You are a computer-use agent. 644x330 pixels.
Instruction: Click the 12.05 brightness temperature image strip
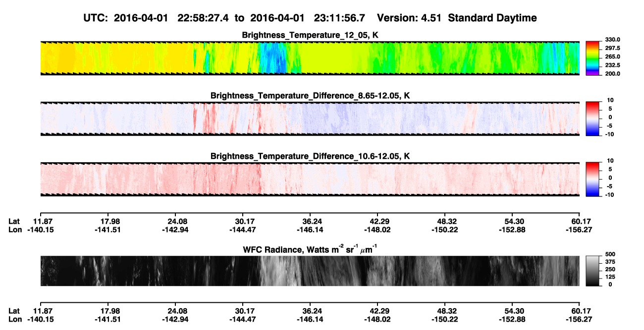310,58
